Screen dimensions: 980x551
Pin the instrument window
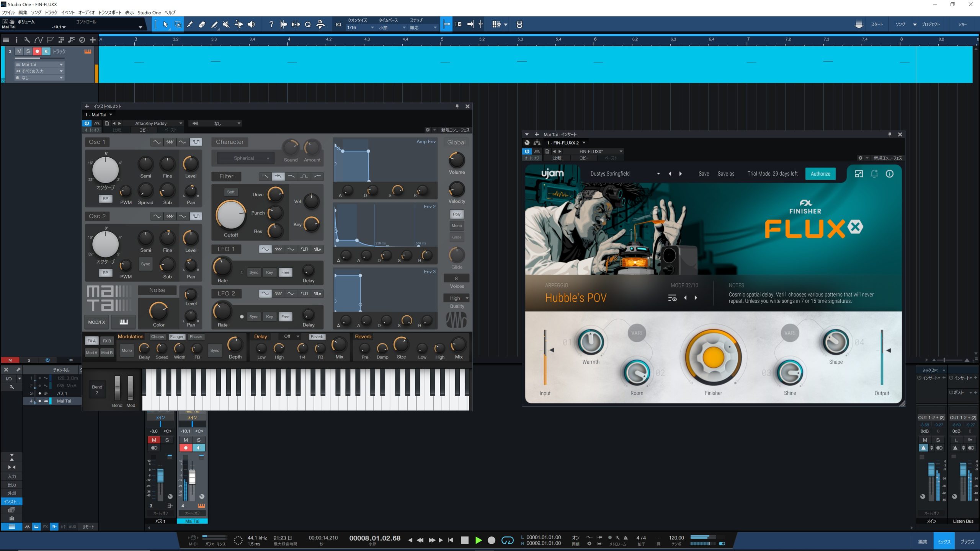[457, 106]
